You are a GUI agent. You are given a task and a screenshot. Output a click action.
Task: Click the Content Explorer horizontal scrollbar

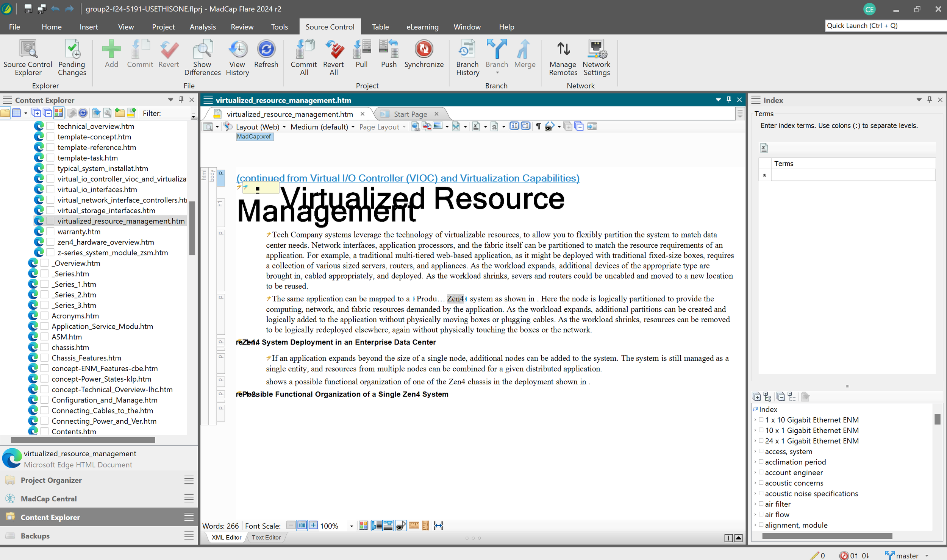[83, 440]
